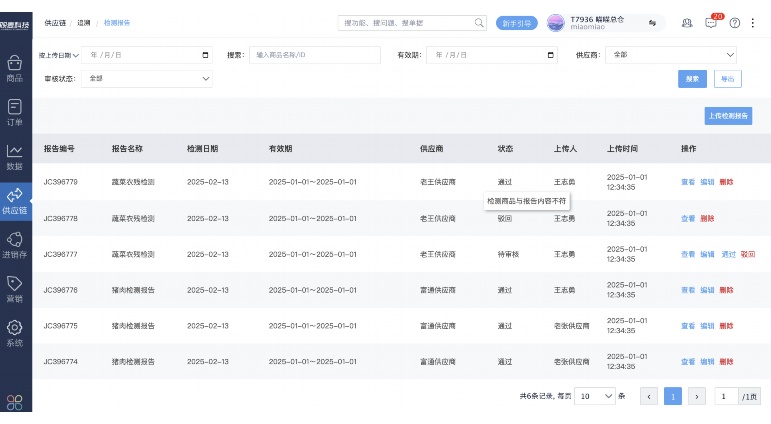Click 删除 for JC396774 row
Image resolution: width=771 pixels, height=424 pixels.
tap(726, 362)
